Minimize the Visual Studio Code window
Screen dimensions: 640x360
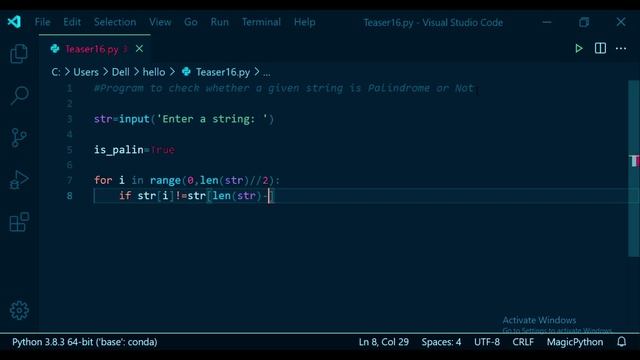click(547, 22)
